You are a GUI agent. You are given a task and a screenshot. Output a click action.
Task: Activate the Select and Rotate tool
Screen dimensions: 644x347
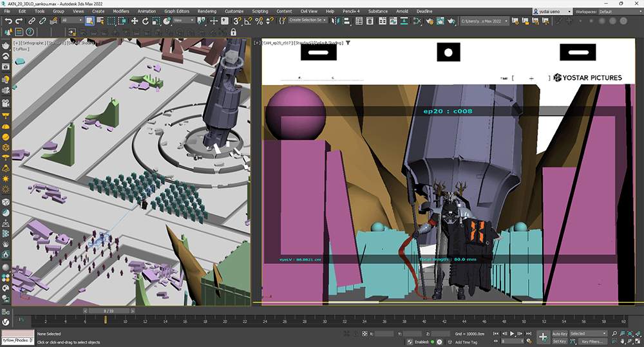click(145, 21)
